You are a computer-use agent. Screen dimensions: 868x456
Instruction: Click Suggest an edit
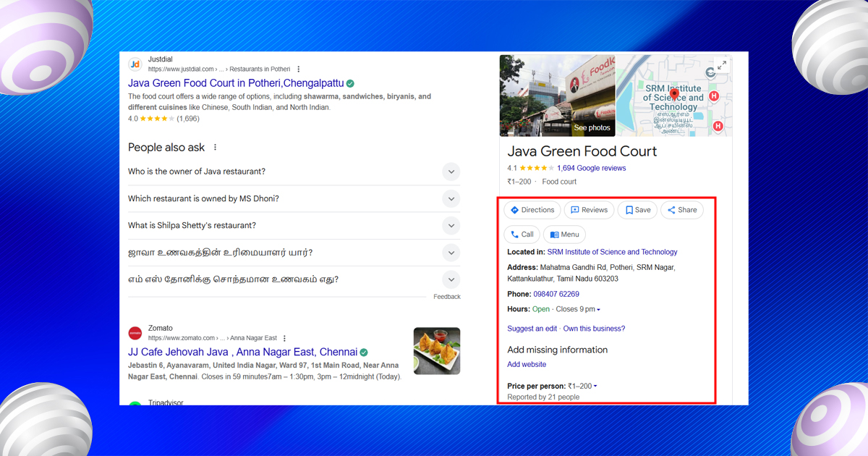(532, 329)
